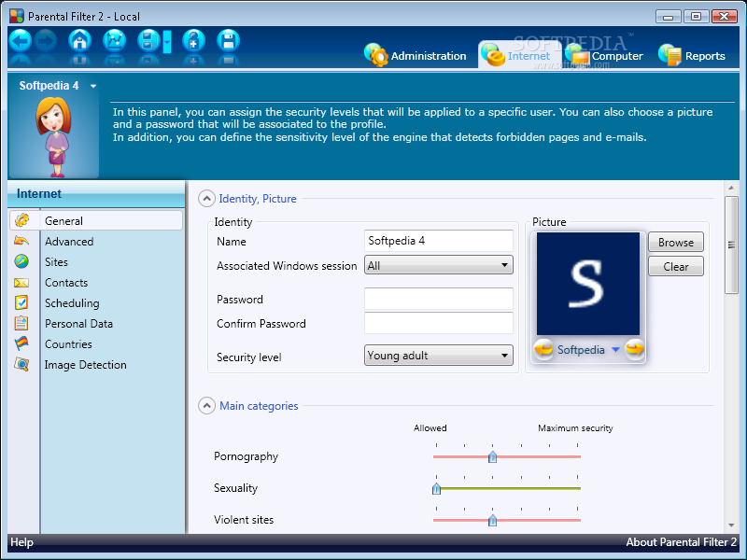Viewport: 747px width, 560px height.
Task: Open the Scheduling section
Action: point(72,302)
